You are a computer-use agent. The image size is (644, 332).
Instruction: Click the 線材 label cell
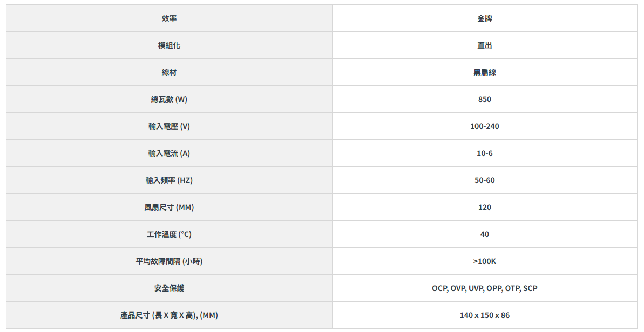pos(169,72)
